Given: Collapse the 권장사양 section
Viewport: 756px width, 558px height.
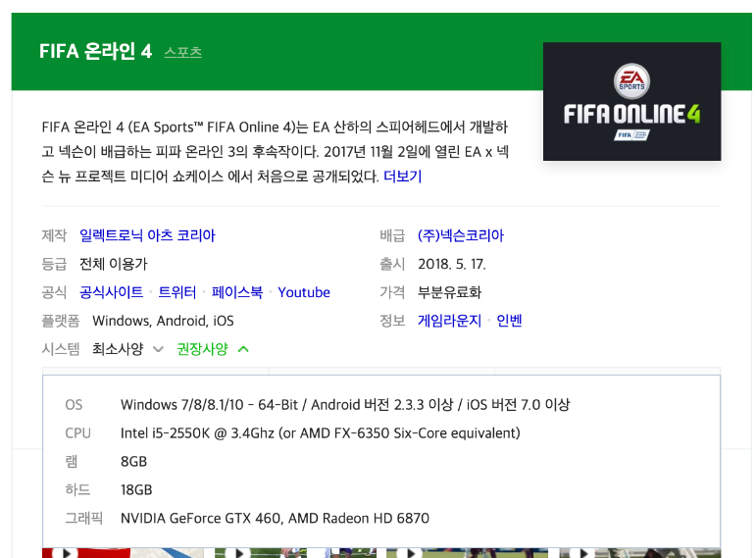Looking at the screenshot, I should pos(203,349).
